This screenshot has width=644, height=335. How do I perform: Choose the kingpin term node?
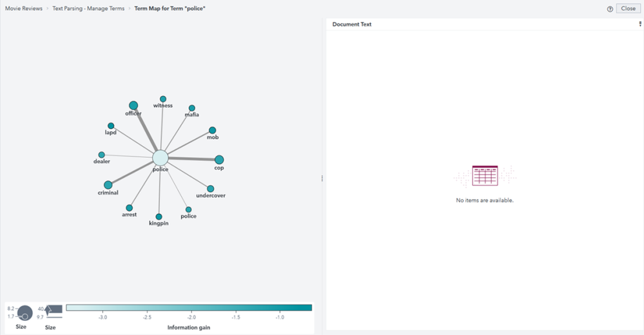(x=159, y=216)
